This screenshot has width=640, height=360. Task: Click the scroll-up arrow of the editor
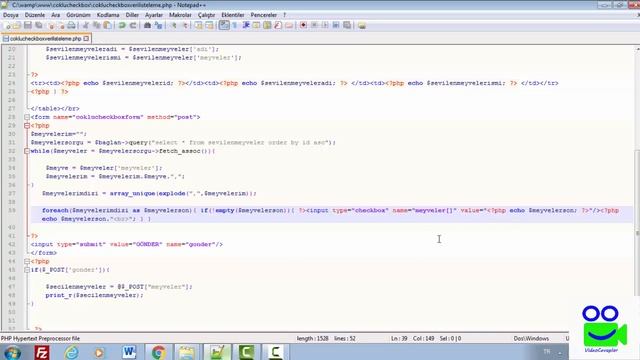pos(637,49)
